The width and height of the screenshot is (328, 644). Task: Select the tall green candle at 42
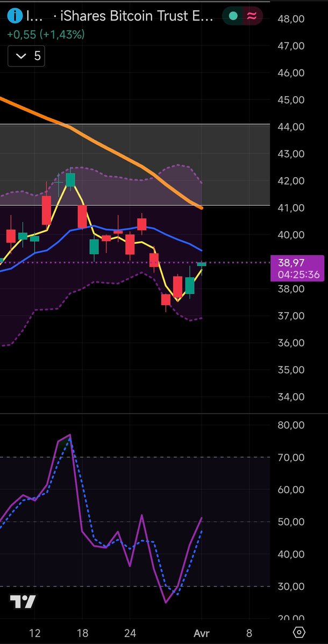click(70, 180)
